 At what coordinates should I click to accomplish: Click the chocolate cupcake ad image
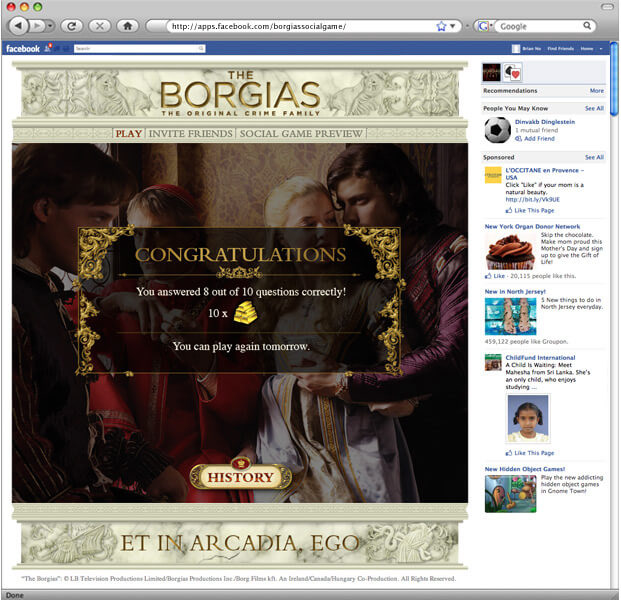510,251
